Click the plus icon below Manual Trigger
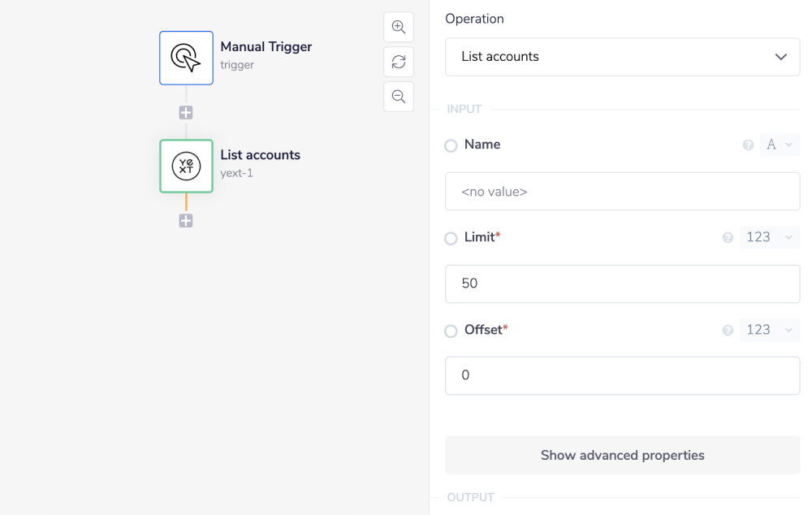 tap(186, 112)
